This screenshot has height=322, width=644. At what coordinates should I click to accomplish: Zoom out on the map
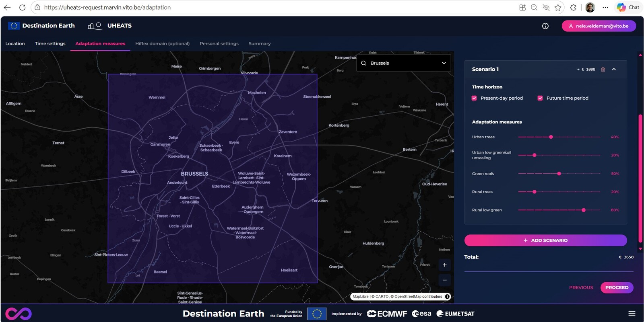point(445,280)
